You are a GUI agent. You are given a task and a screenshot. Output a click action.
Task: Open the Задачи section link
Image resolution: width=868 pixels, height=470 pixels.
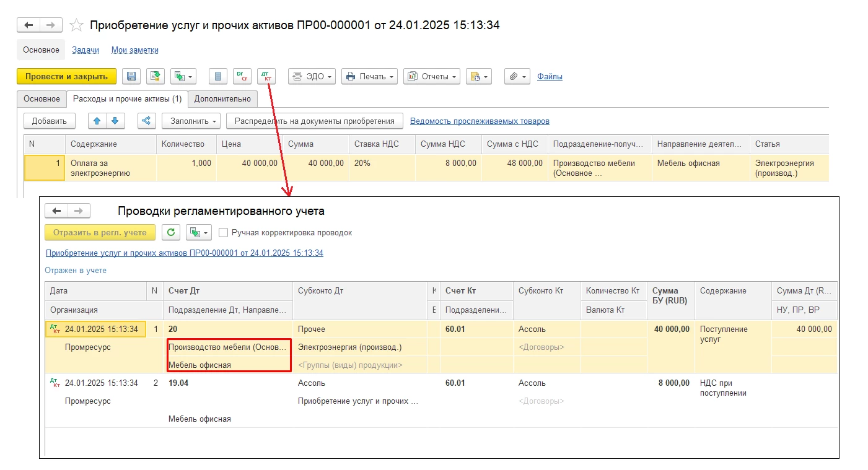(85, 50)
